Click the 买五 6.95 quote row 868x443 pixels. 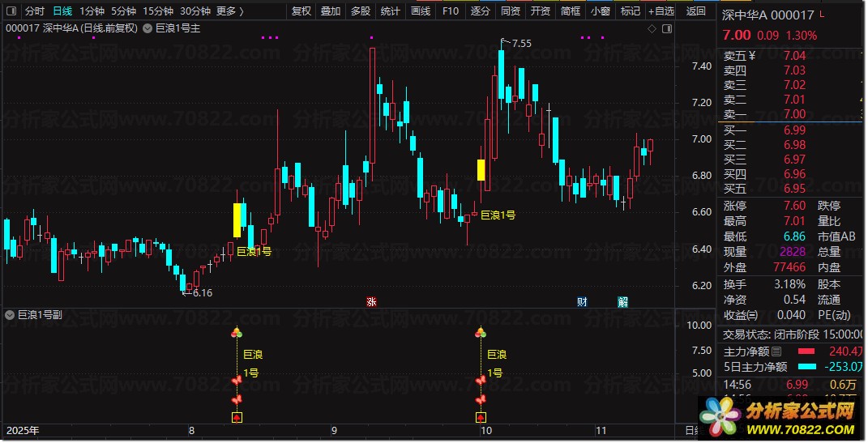coord(790,189)
